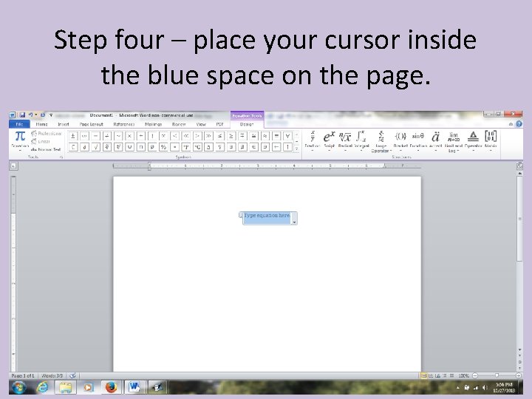Click the zoom in plus button
Viewport: 532px width, 399px height.
point(518,375)
